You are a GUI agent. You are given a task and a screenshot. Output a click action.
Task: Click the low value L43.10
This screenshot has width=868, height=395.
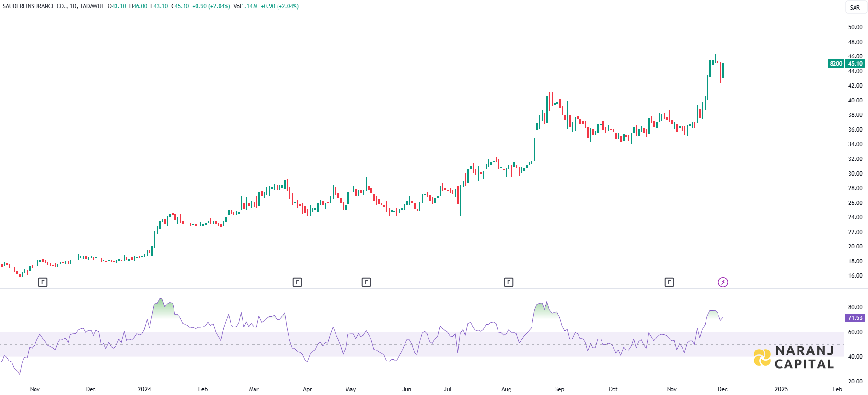[159, 6]
